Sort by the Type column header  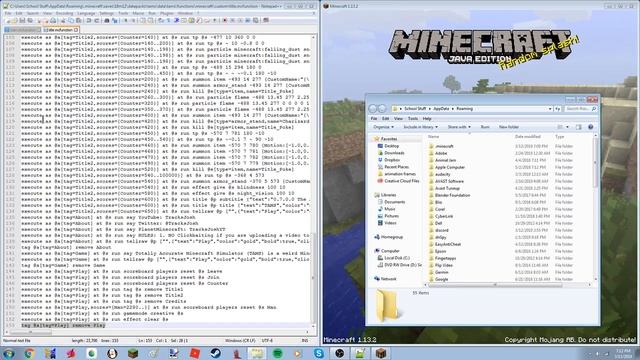click(560, 137)
